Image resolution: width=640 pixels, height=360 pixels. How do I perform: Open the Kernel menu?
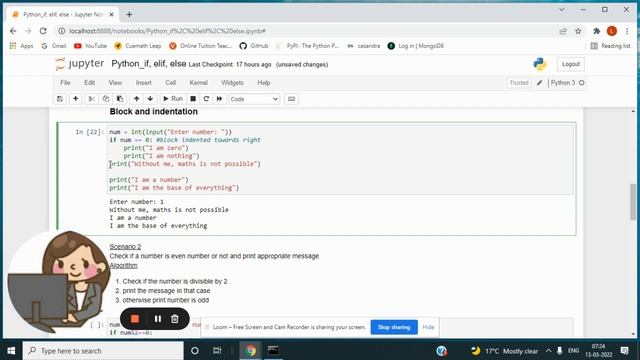tap(199, 83)
